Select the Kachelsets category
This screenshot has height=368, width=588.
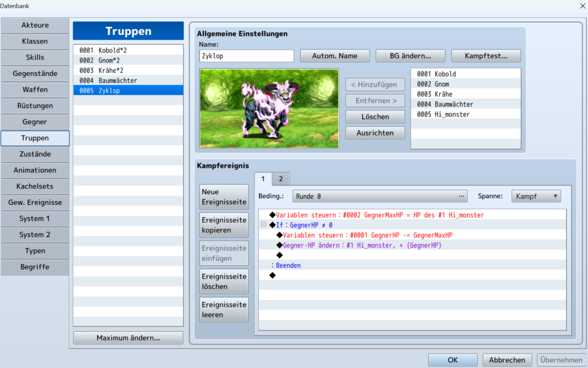coord(34,186)
